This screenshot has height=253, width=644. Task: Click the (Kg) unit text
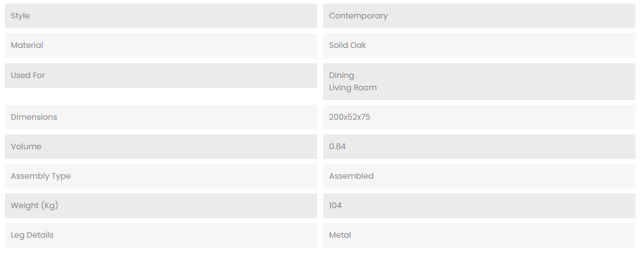pyautogui.click(x=49, y=206)
